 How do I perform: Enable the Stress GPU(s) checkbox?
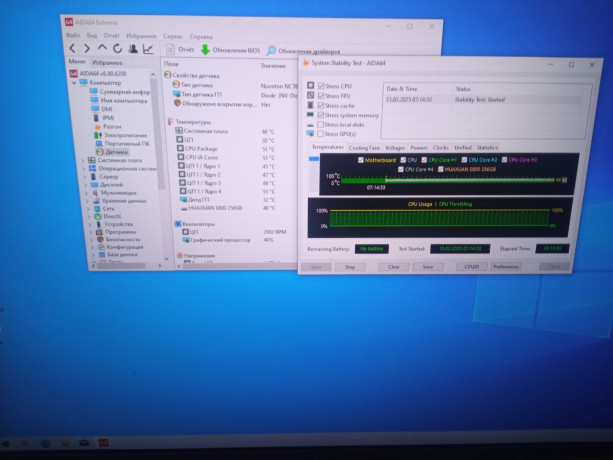(x=321, y=134)
